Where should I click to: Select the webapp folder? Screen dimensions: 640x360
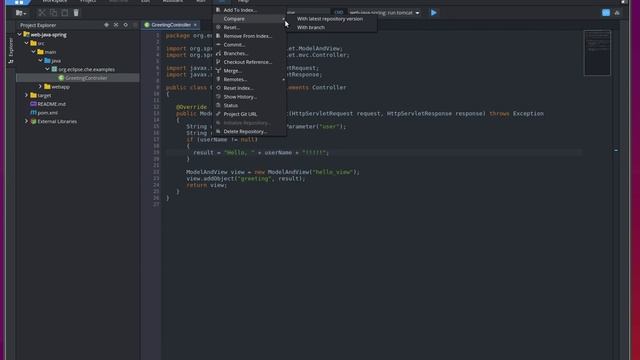click(x=60, y=87)
